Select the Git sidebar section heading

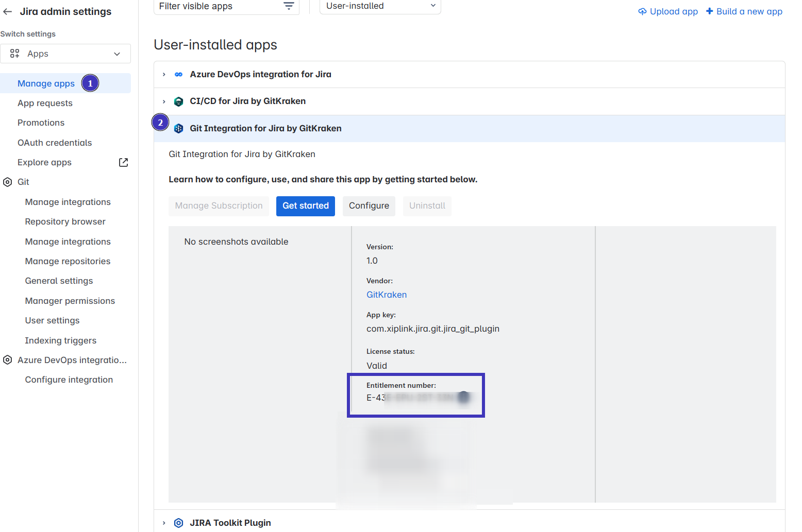coord(23,182)
